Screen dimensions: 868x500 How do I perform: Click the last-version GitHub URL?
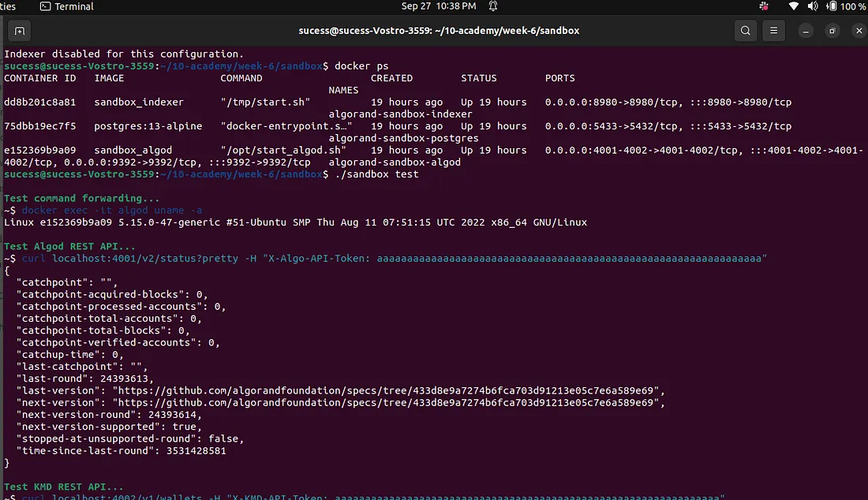click(387, 390)
